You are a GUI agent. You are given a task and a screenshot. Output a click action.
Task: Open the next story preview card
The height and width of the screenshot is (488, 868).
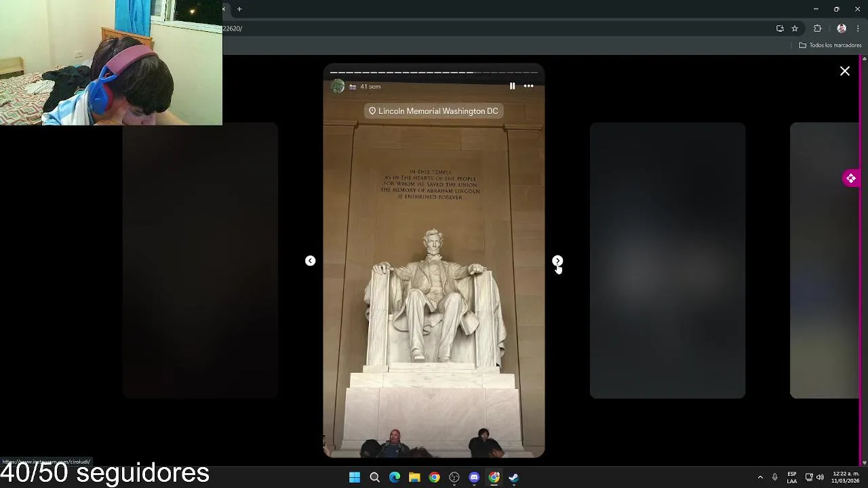coord(667,260)
